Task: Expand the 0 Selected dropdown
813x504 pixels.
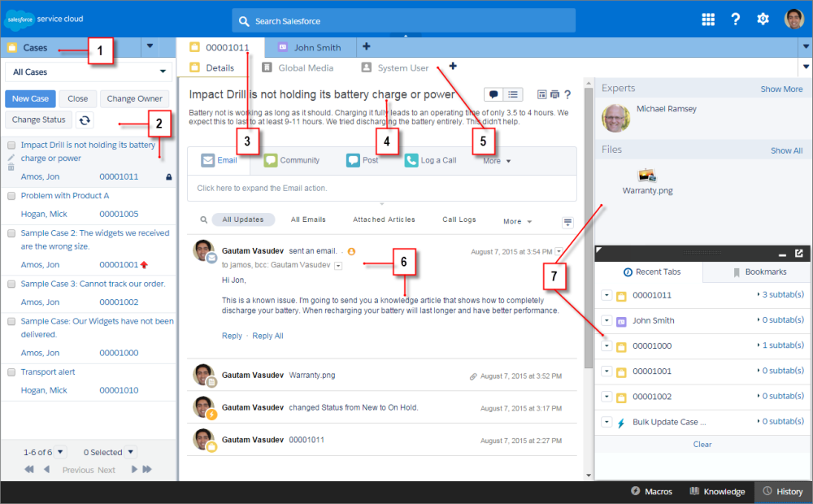Action: [x=130, y=452]
